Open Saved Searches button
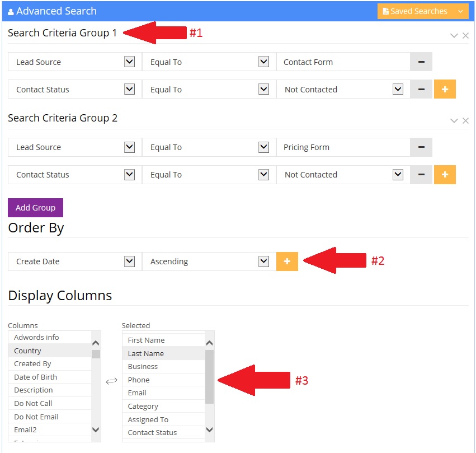This screenshot has height=453, width=476. point(415,11)
